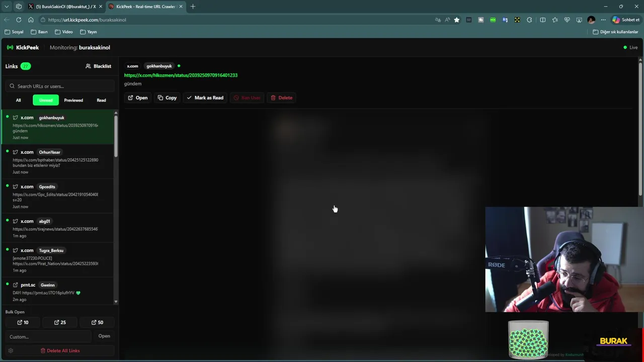Show All links filter
The width and height of the screenshot is (644, 362).
pos(18,100)
